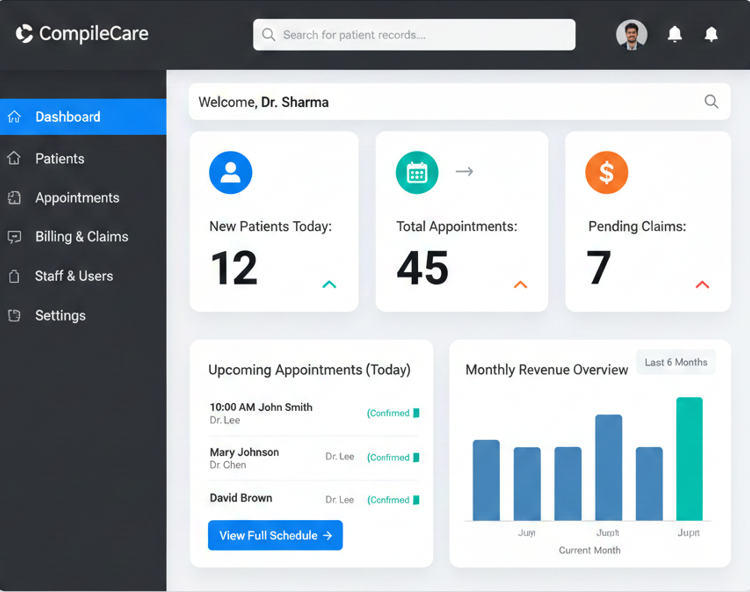This screenshot has height=592, width=750.
Task: Click the Confirmed status for John Smith
Action: tap(393, 413)
